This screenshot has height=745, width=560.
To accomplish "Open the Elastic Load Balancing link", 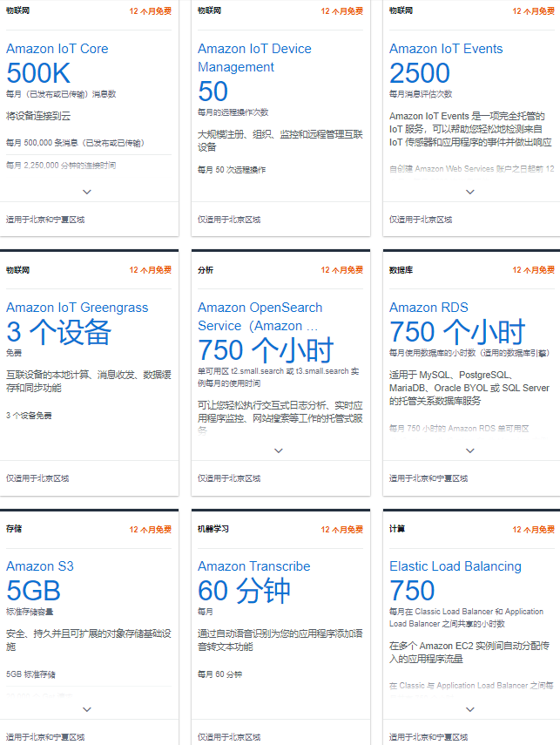I will 455,566.
